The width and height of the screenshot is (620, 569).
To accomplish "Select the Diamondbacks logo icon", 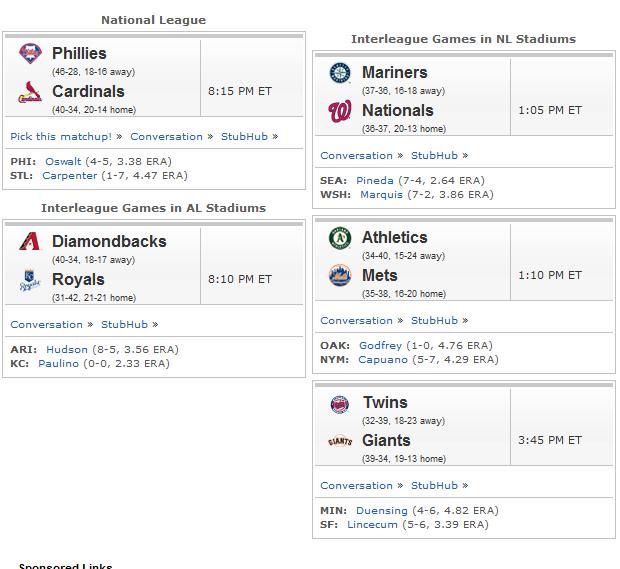I will coord(30,241).
